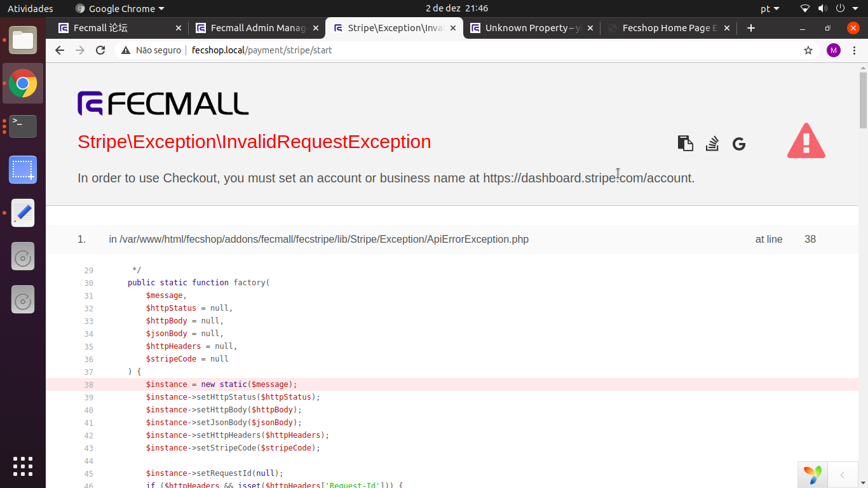868x488 pixels.
Task: Search the error on Google icon
Action: [x=738, y=144]
